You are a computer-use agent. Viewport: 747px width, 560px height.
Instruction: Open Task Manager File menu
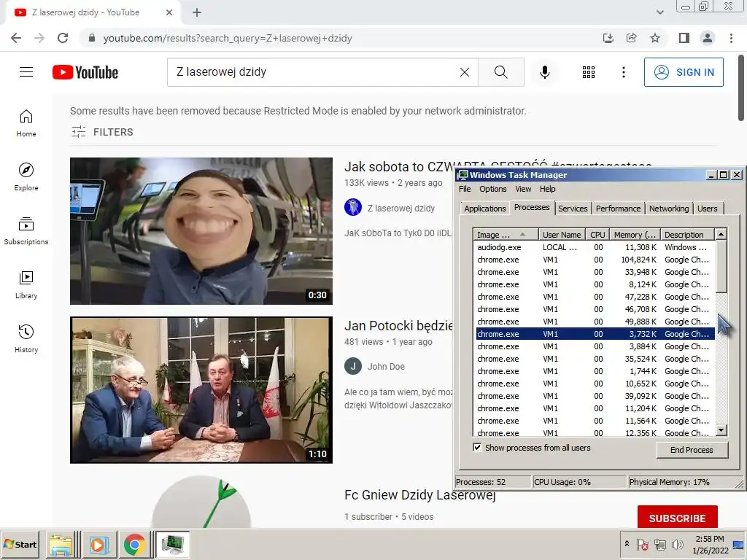click(465, 189)
